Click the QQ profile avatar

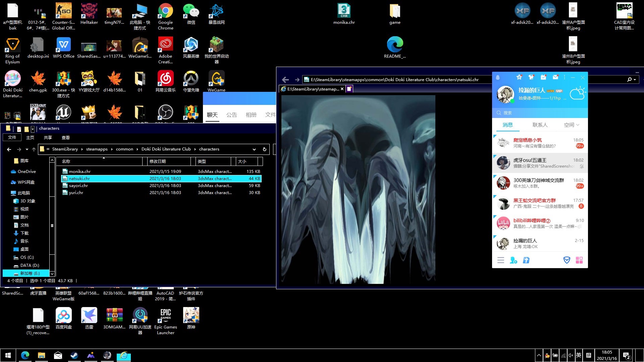coord(505,95)
